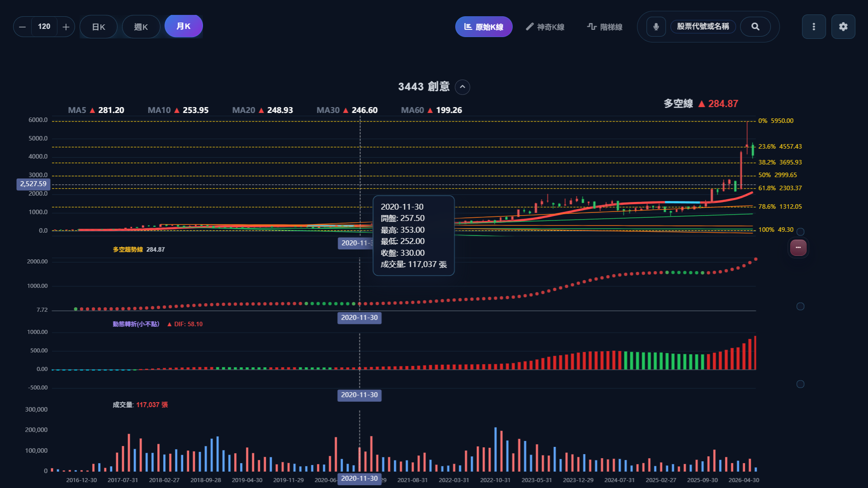Image resolution: width=868 pixels, height=488 pixels.
Task: Open the settings gear
Action: (x=843, y=27)
